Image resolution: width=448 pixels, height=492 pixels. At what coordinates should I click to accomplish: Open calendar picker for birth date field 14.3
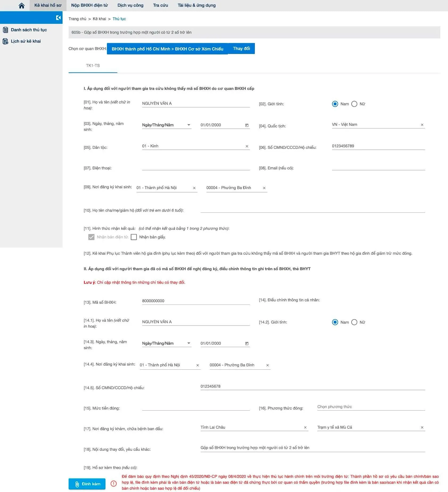(247, 344)
